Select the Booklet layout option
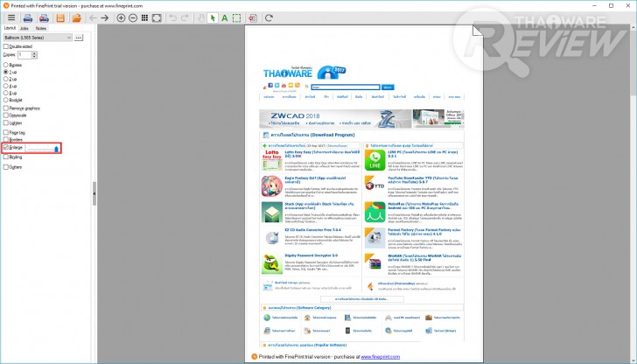Image resolution: width=637 pixels, height=364 pixels. click(x=5, y=100)
